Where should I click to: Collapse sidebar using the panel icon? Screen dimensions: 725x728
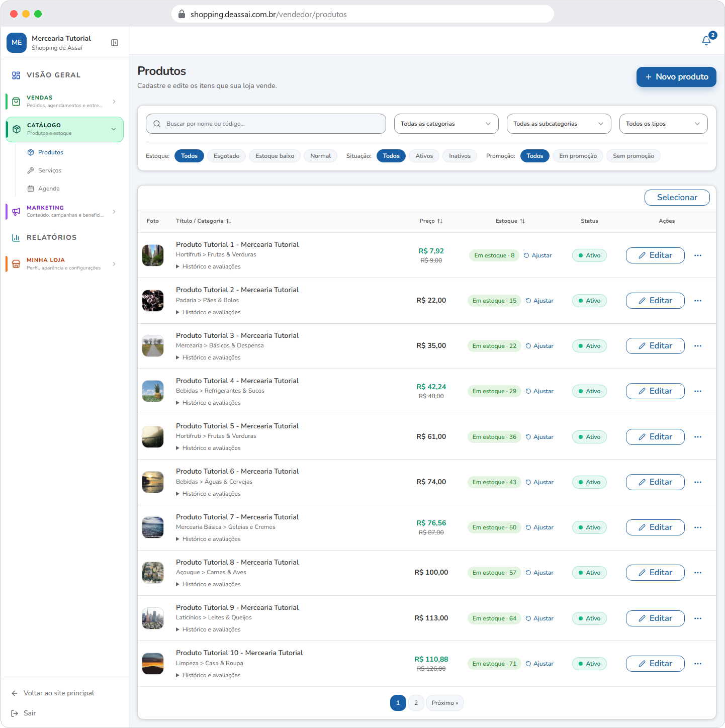[115, 43]
